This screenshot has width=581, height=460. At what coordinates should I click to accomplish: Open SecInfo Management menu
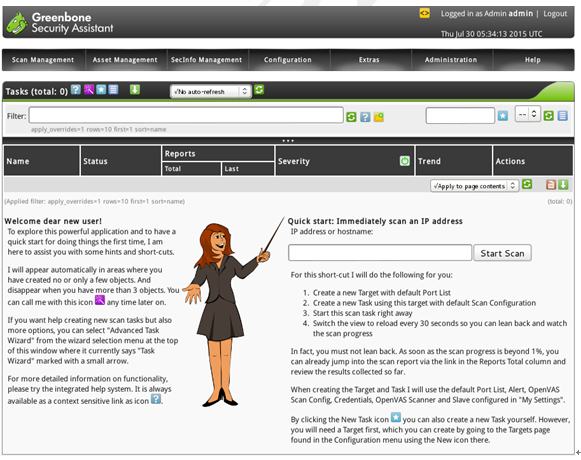click(x=206, y=60)
